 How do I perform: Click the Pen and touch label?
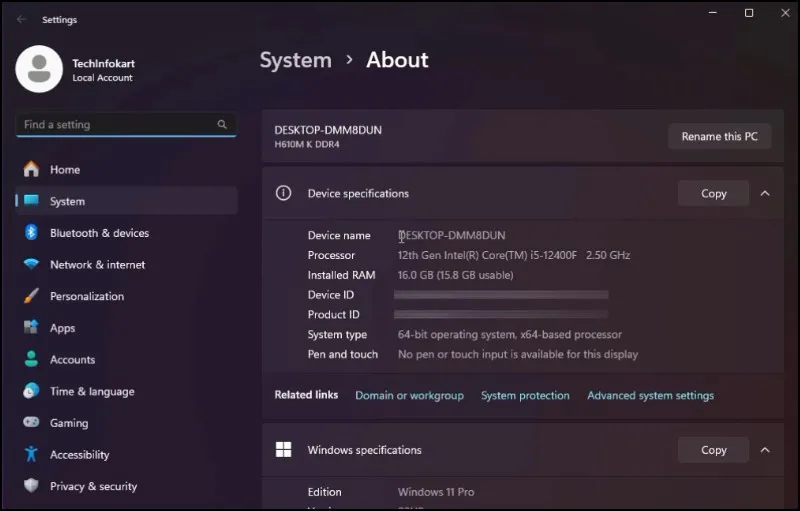[343, 354]
